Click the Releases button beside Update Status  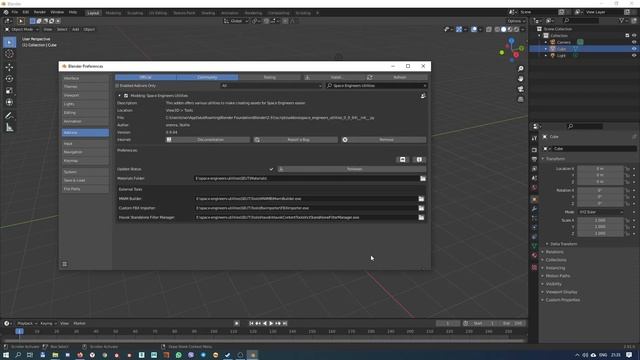352,169
